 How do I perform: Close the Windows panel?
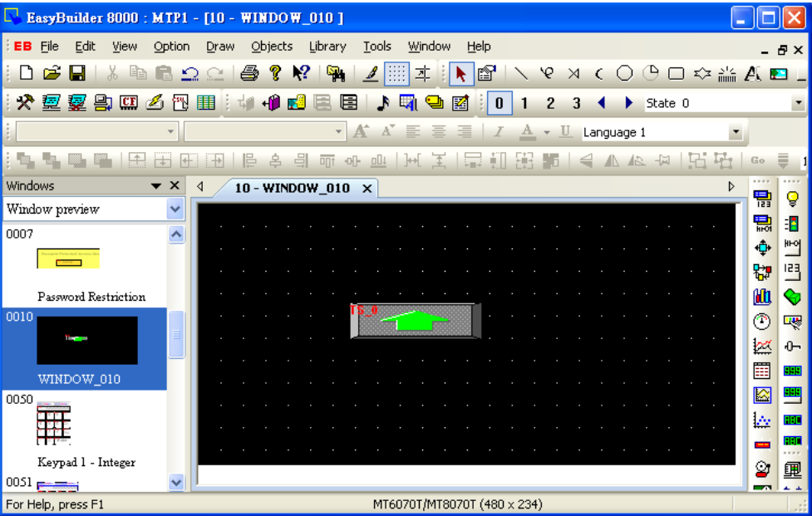pyautogui.click(x=175, y=186)
